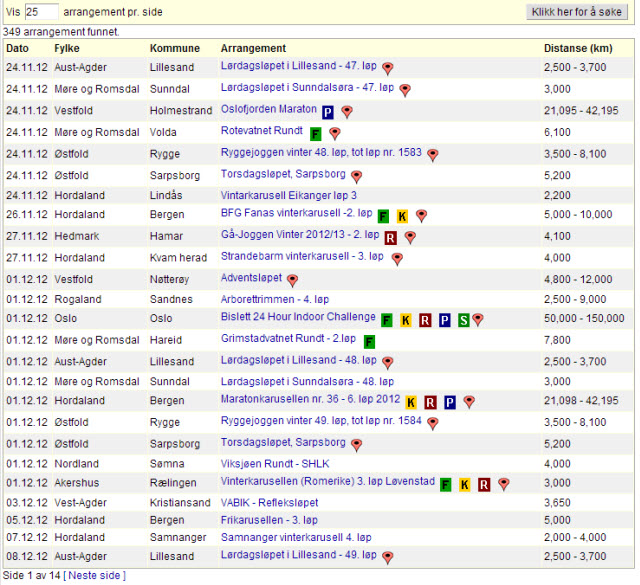Open Bislett 24 Hour Indoor Challenge link
The image size is (640, 585).
[298, 317]
